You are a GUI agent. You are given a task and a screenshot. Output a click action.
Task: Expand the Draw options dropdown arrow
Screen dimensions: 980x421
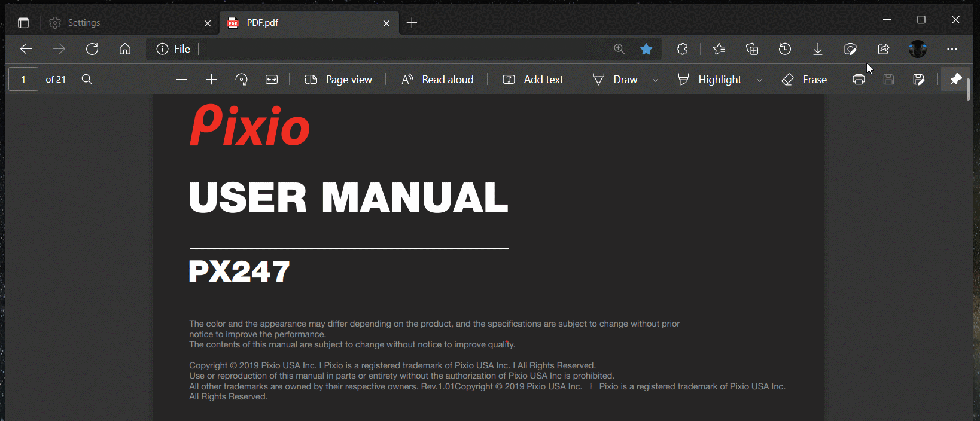655,80
